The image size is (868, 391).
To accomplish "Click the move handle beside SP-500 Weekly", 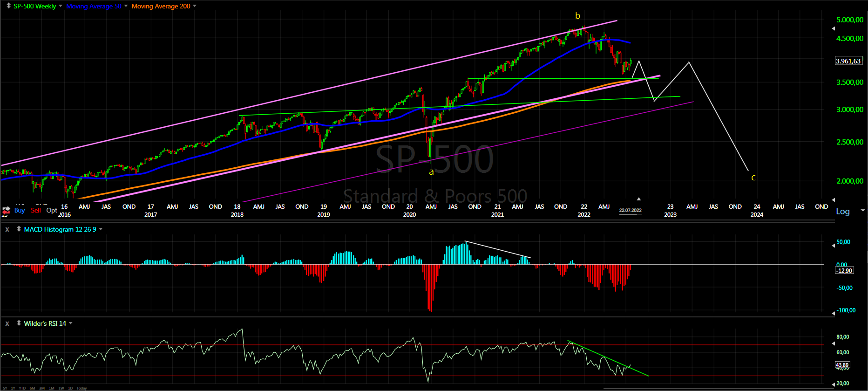I will tap(8, 6).
